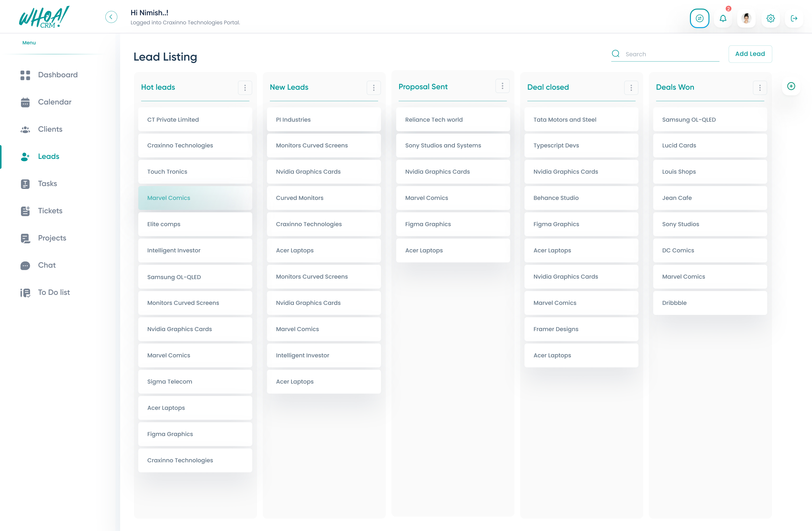This screenshot has width=812, height=531.
Task: Click into the Search field
Action: [x=665, y=54]
